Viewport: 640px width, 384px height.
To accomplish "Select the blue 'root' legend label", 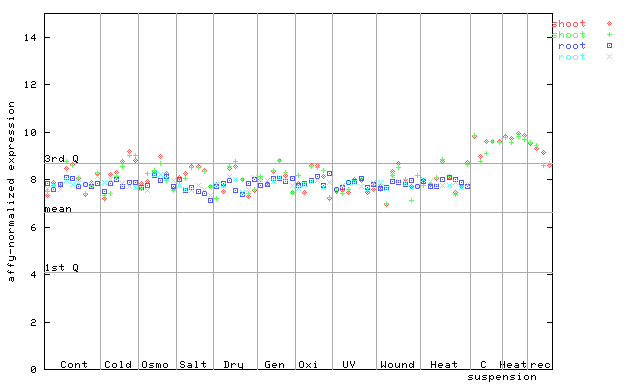I will click(572, 46).
